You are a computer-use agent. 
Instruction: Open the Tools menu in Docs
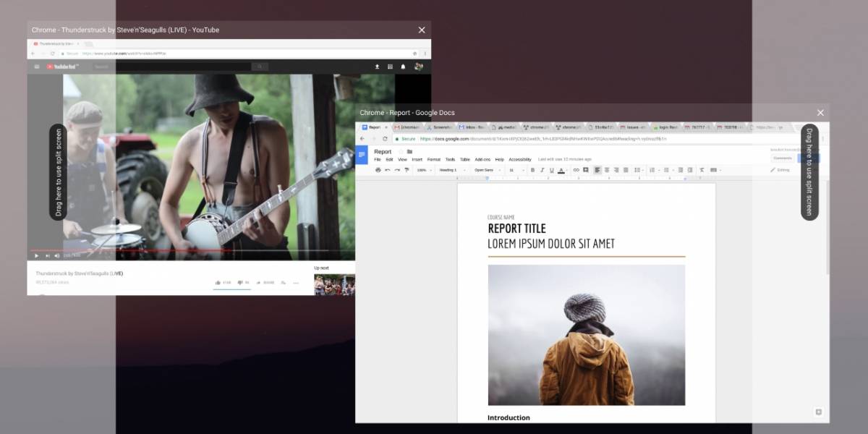450,159
